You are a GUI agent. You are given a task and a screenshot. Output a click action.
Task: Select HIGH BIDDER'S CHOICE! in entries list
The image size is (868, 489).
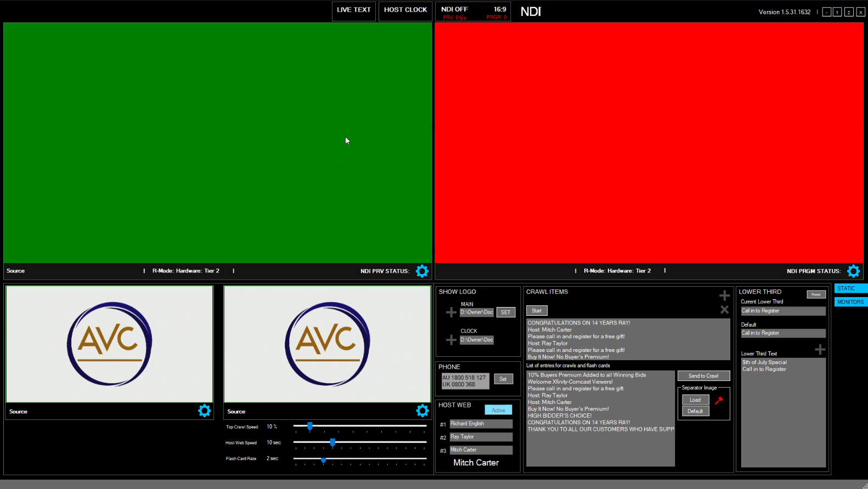click(560, 416)
